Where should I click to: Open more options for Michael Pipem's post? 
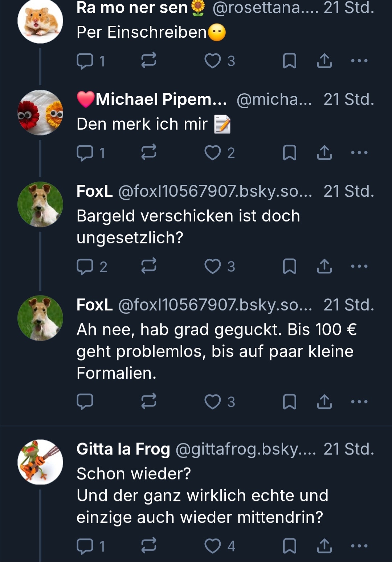[x=359, y=152]
